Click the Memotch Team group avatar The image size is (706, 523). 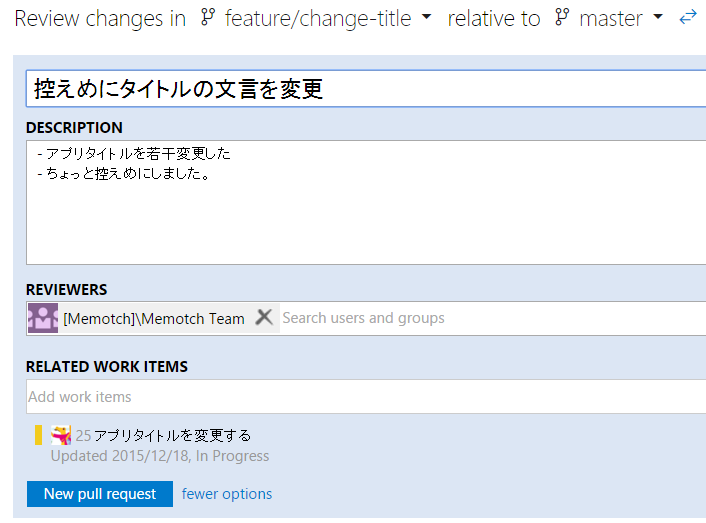(x=43, y=318)
